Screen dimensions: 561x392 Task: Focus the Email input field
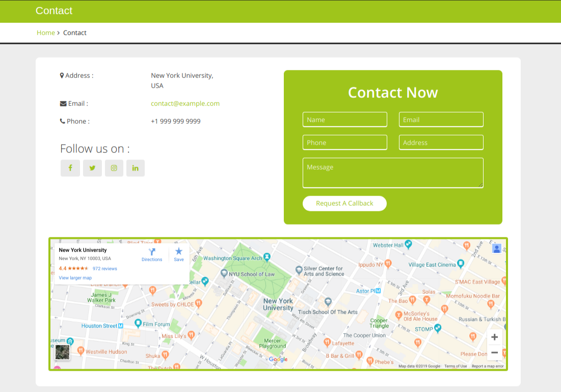[x=441, y=119]
